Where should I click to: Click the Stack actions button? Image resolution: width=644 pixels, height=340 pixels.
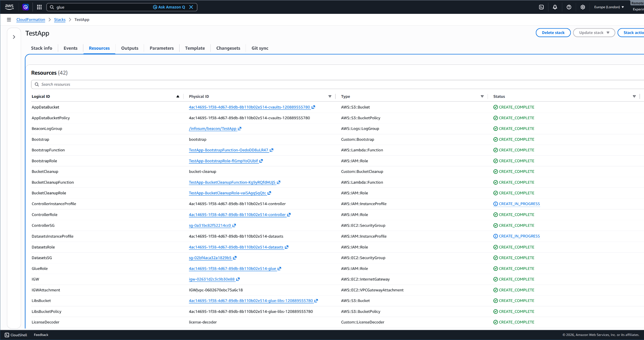pos(631,33)
